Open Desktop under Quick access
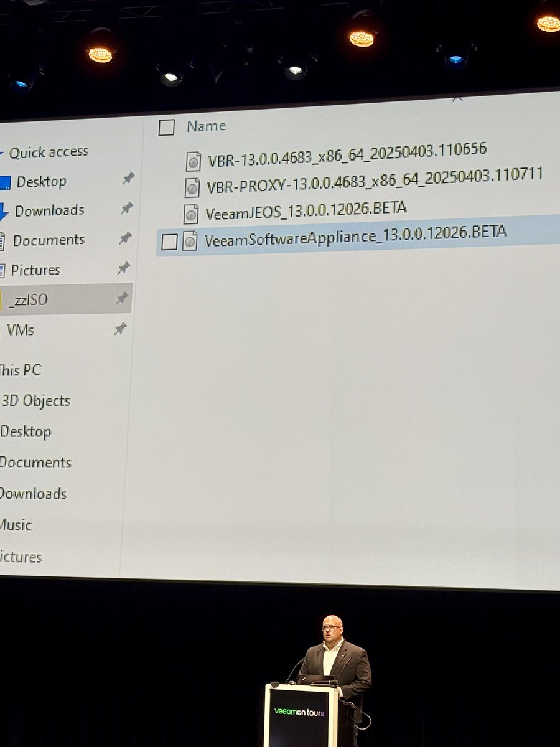Screen dimensions: 560x747 point(41,182)
